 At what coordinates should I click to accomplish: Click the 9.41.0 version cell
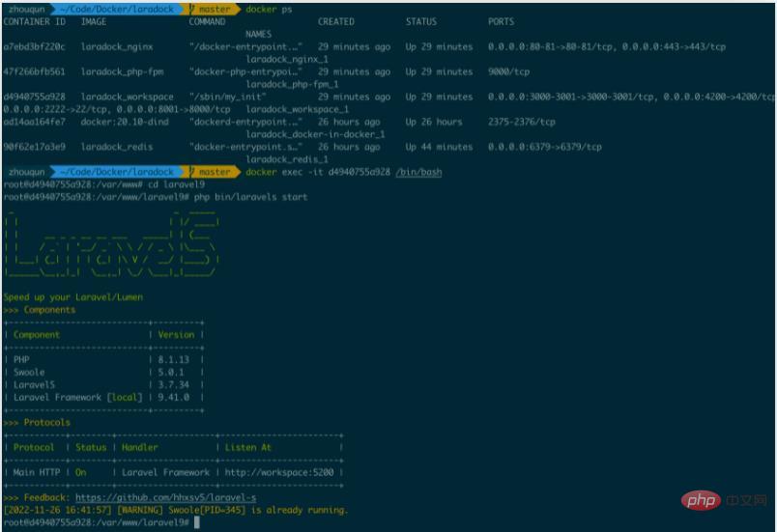coord(173,398)
